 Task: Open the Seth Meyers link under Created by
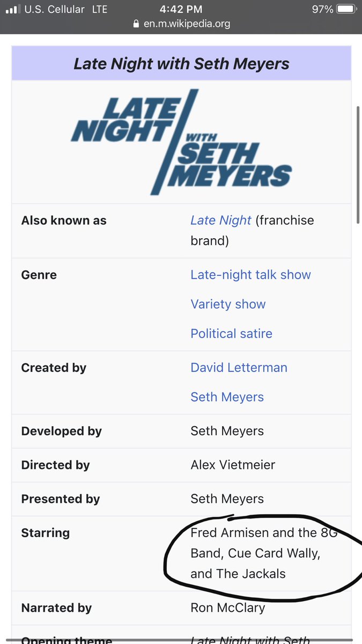227,397
